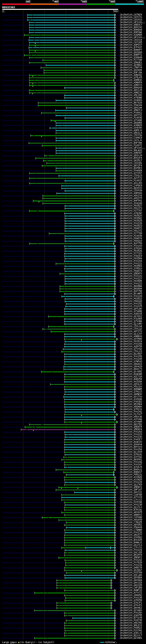Open hit UniRef100_C6SVS3
The height and width of the screenshot is (644, 146).
tap(131, 20)
